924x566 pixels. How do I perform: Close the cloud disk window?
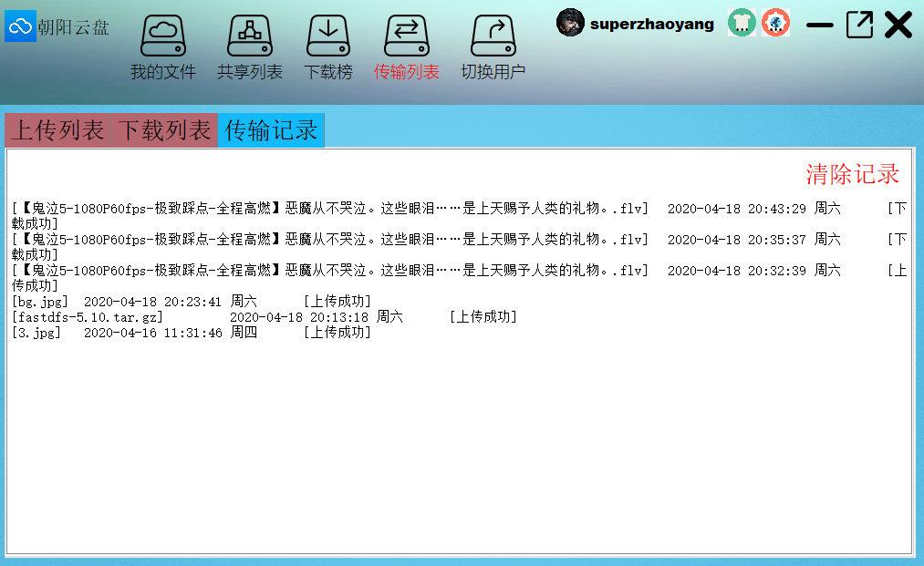(x=898, y=25)
